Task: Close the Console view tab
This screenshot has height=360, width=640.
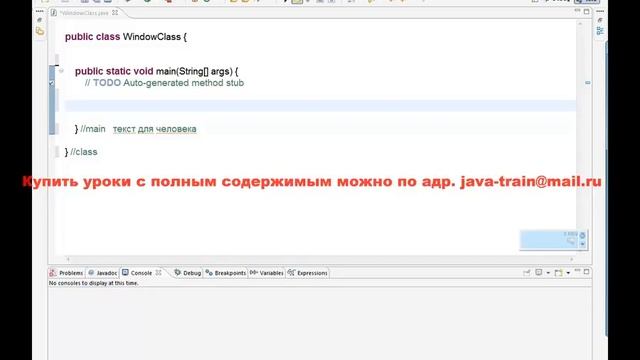Action: 158,272
